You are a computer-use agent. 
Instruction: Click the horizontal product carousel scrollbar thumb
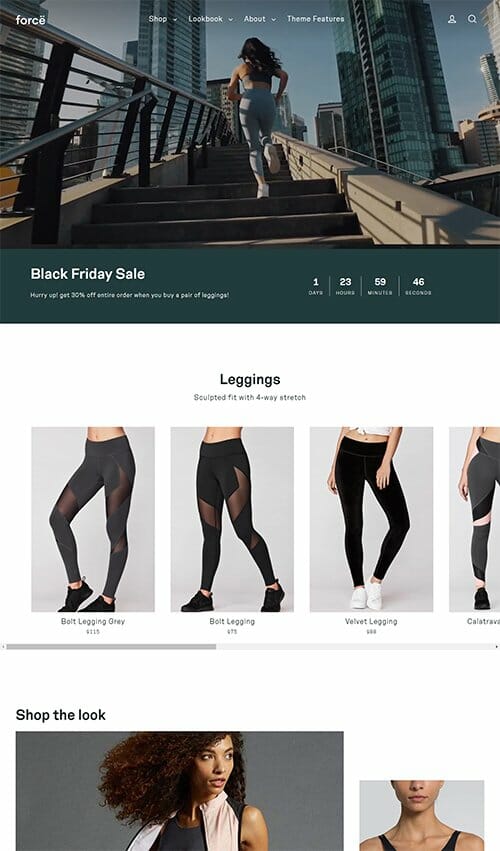point(111,646)
